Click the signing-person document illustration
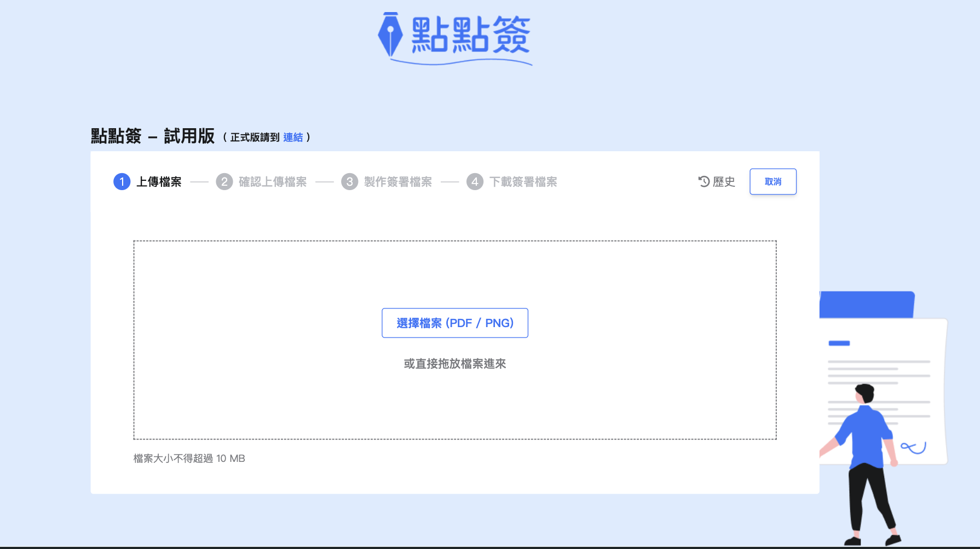980x549 pixels. point(884,419)
